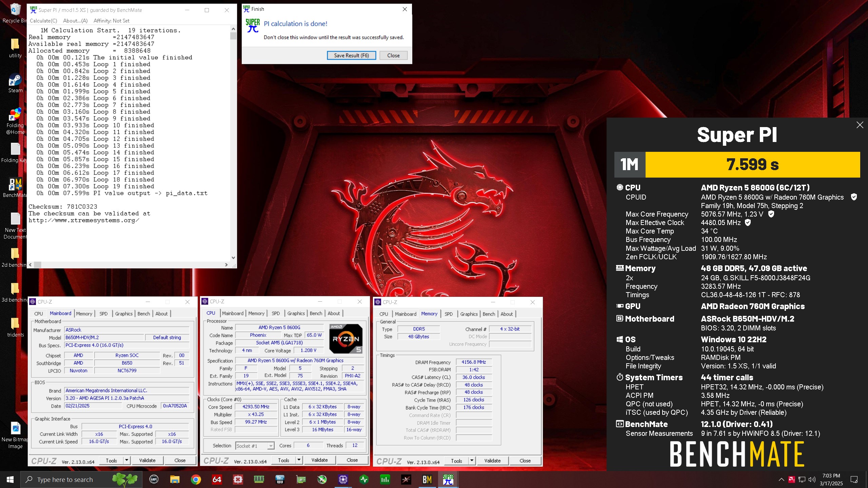Switch to Mainboard tab in right CPU-Z window

(406, 314)
